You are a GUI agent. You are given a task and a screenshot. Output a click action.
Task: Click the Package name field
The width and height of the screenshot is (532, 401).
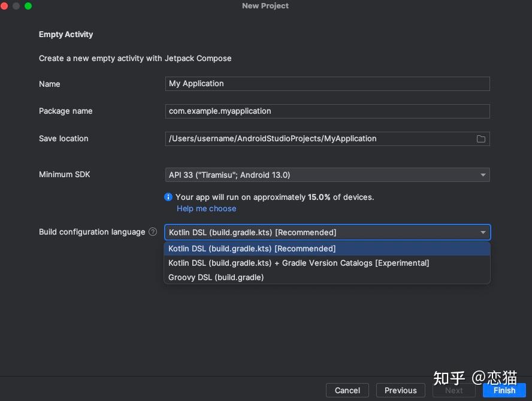coord(327,111)
